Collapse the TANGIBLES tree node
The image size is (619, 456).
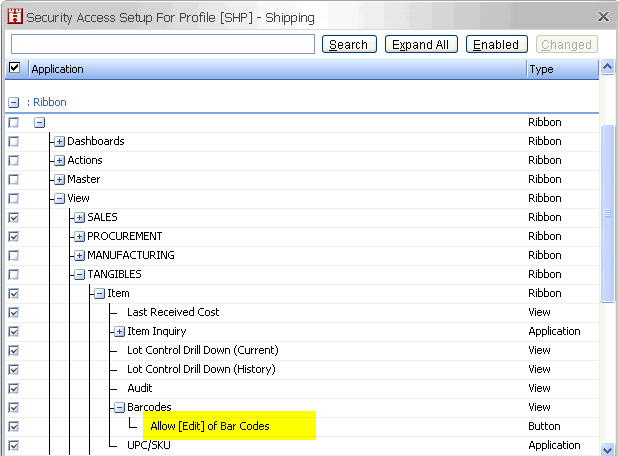[80, 275]
